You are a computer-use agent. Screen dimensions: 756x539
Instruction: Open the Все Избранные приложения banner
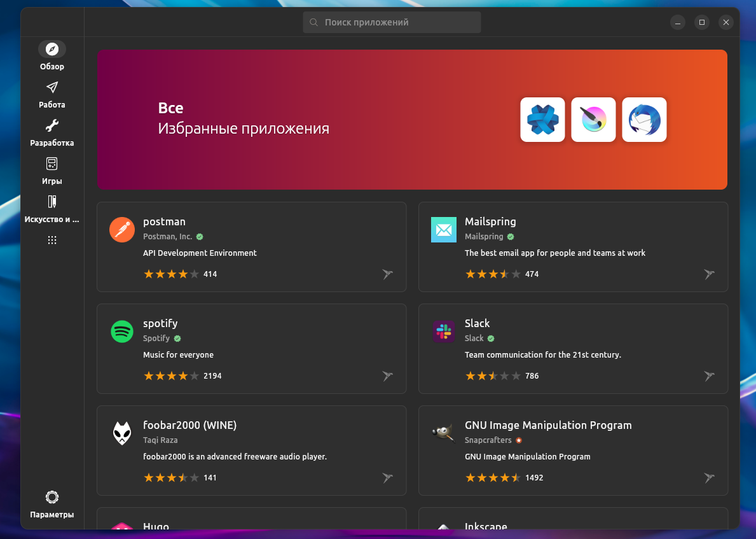pos(412,120)
